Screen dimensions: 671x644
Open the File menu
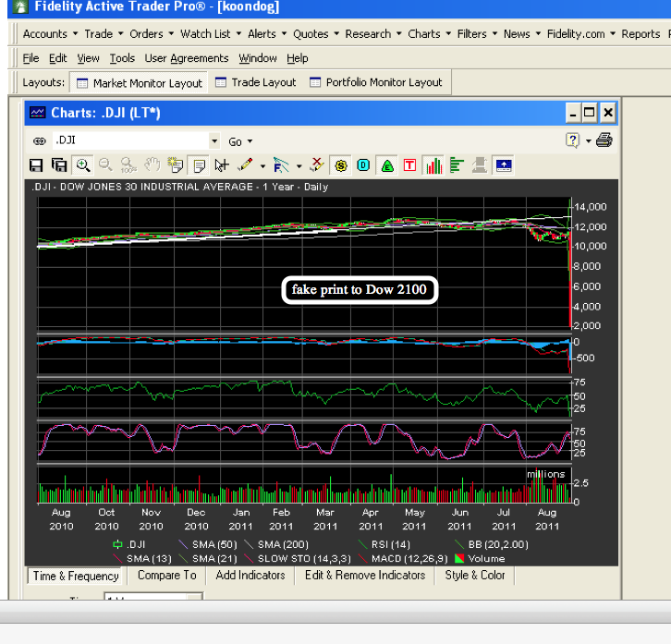coord(30,58)
